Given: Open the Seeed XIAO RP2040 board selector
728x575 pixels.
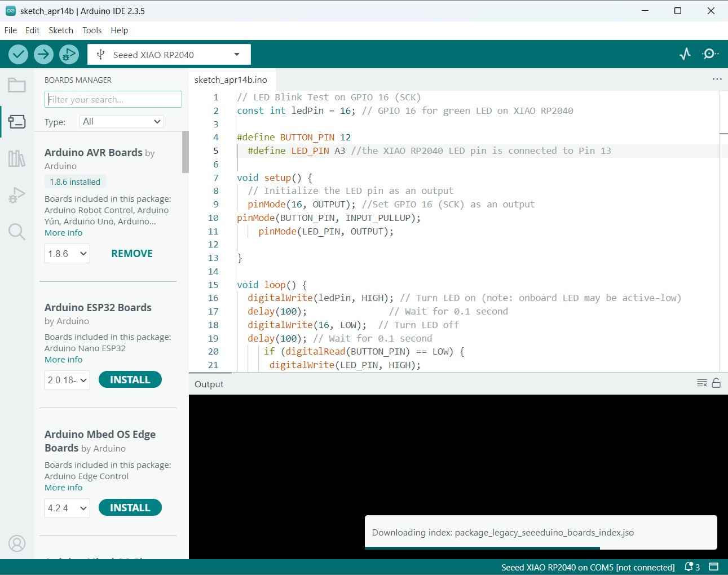Looking at the screenshot, I should point(169,55).
